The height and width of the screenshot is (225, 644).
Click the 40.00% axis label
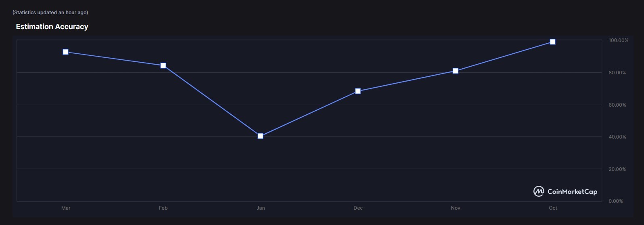[x=617, y=137]
